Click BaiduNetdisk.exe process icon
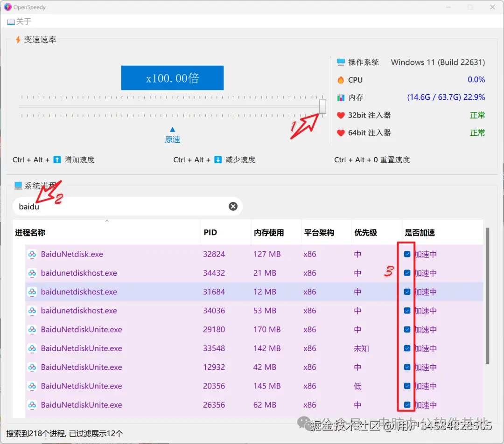504x444 pixels. [x=32, y=254]
